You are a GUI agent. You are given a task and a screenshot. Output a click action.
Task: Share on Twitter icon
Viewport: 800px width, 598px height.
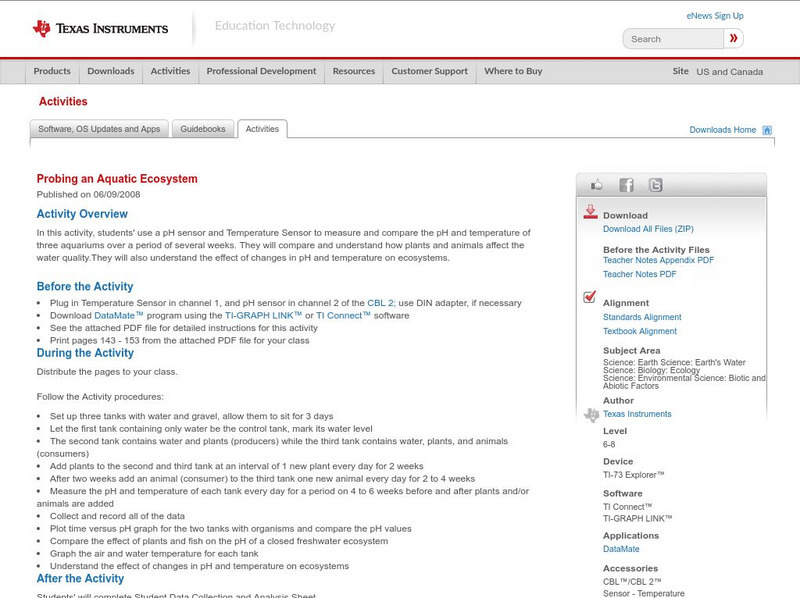[x=655, y=185]
